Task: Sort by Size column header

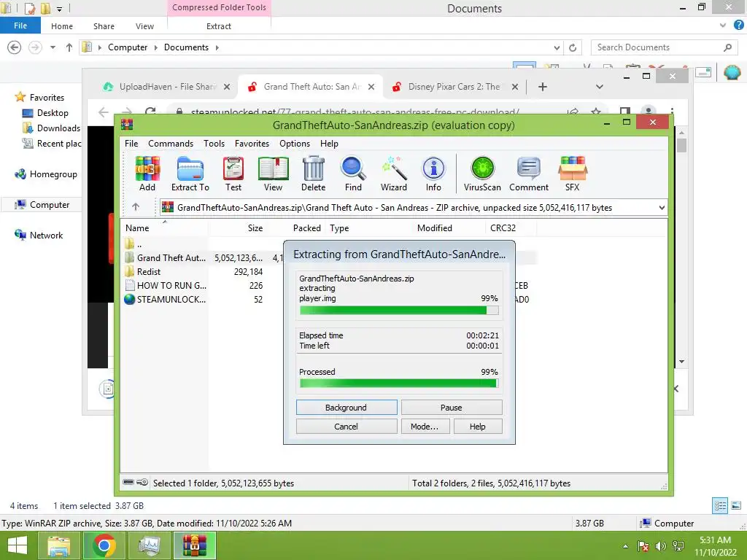Action: pyautogui.click(x=237, y=228)
